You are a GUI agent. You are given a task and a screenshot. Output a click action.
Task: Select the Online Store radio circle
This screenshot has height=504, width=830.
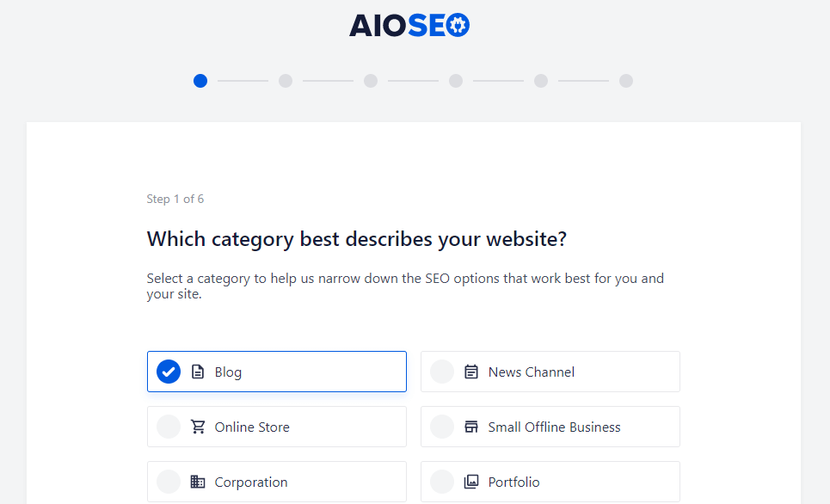click(169, 426)
